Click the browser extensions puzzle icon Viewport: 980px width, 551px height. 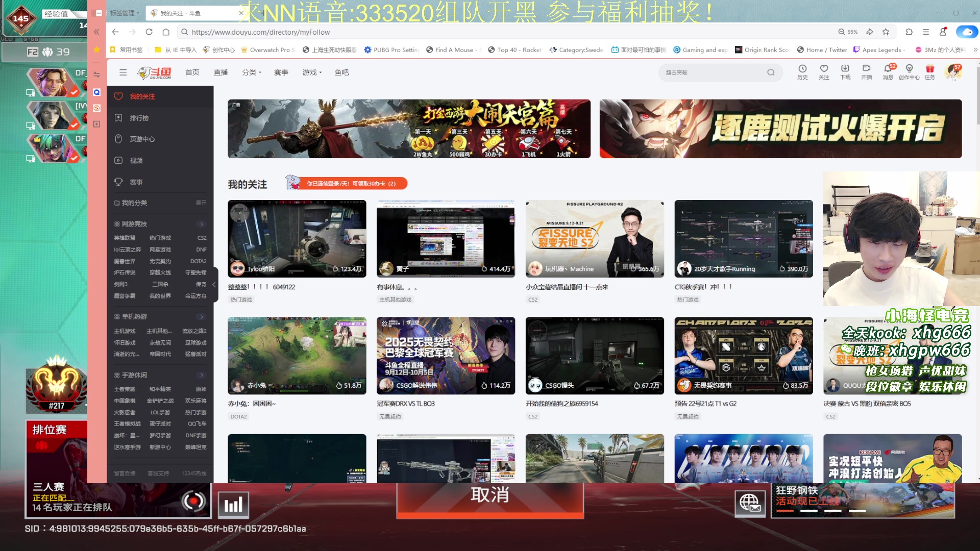pyautogui.click(x=909, y=32)
